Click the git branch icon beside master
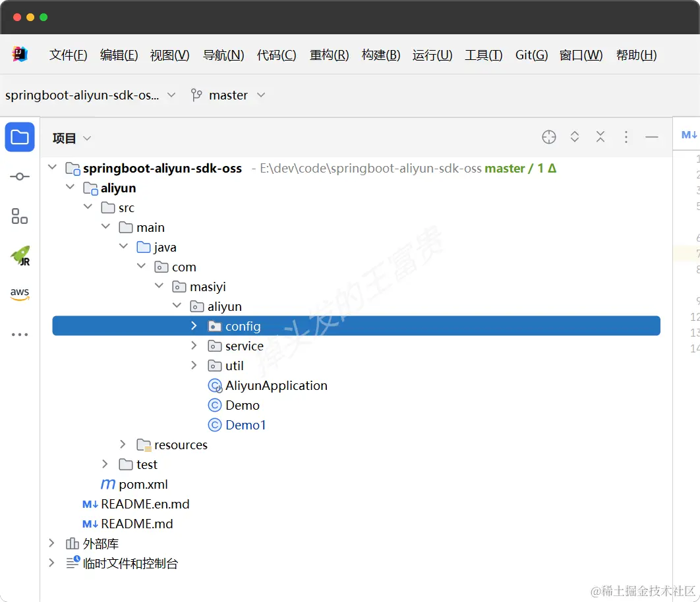This screenshot has height=602, width=700. [x=196, y=95]
